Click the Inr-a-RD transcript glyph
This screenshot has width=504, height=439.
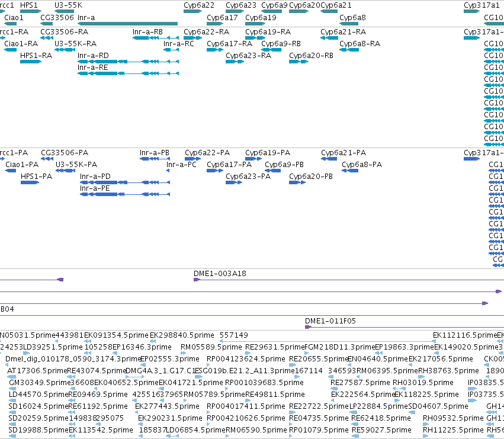[128, 62]
